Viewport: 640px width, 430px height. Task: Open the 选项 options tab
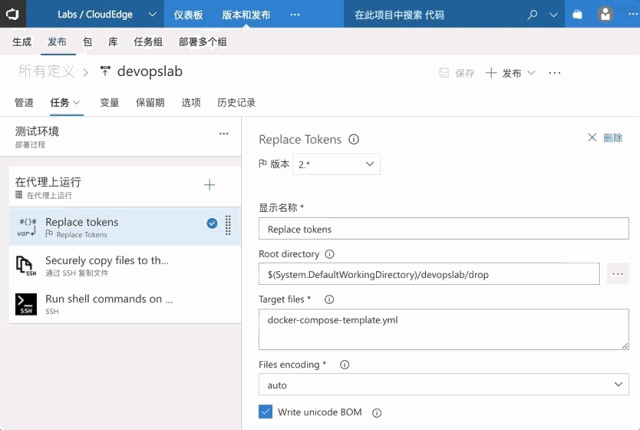pos(191,103)
